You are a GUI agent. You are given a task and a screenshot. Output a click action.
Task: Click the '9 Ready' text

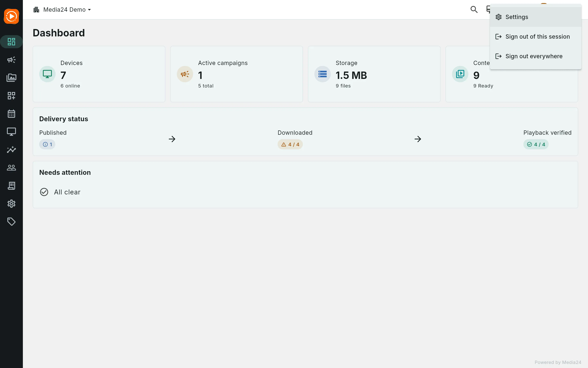pos(483,86)
